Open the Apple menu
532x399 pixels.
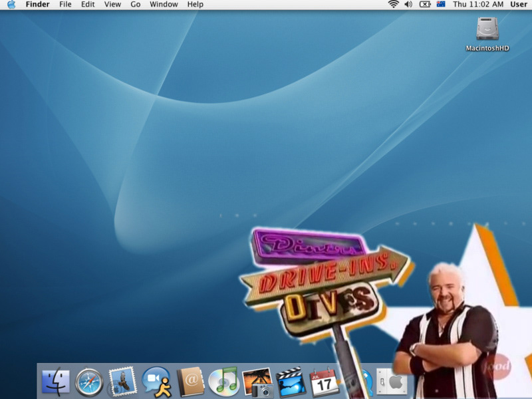coord(11,5)
